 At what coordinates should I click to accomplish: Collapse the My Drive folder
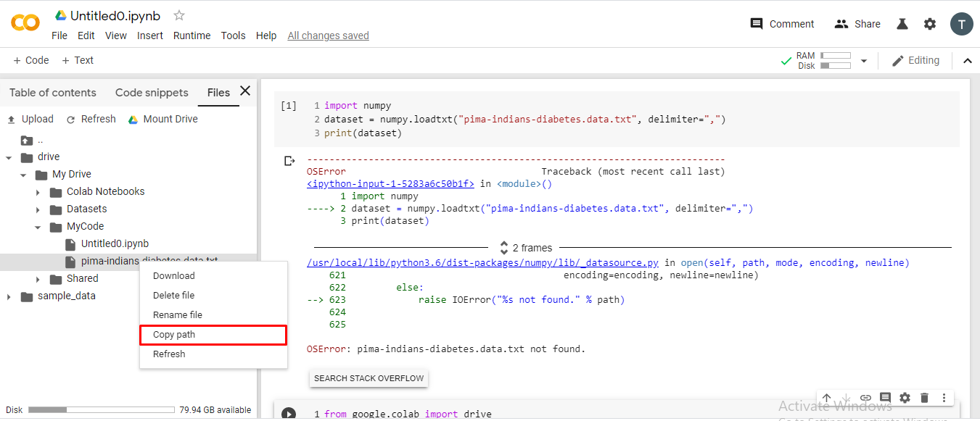tap(23, 174)
